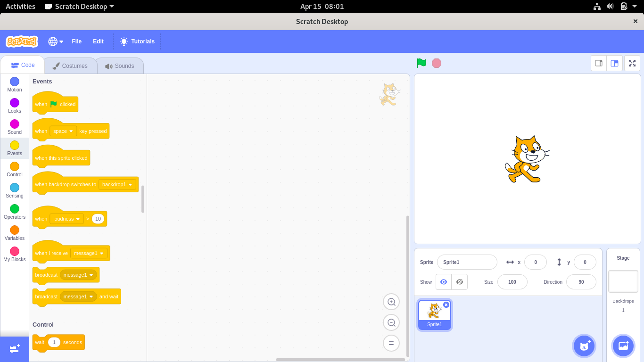Select the Sprite1 thumbnail

[435, 315]
